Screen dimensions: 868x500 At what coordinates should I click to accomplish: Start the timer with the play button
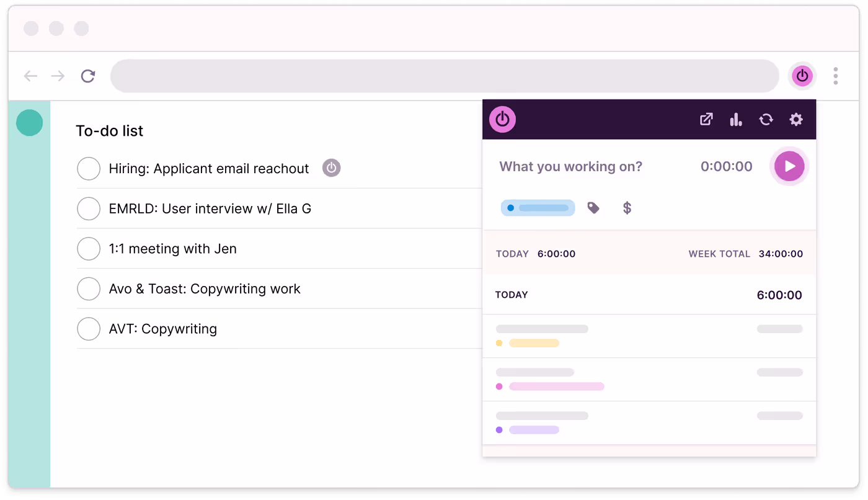click(789, 166)
